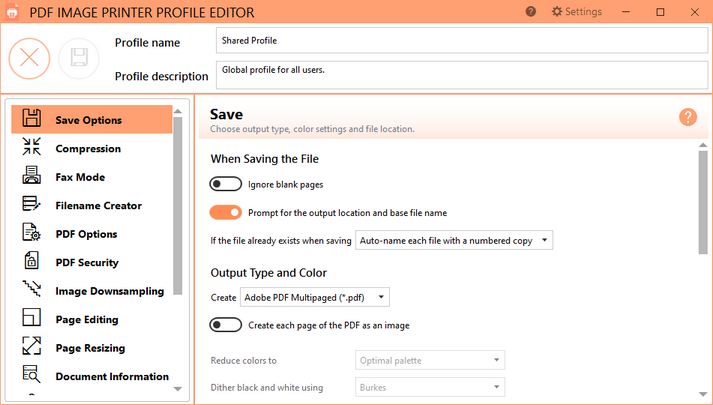This screenshot has height=405, width=713.
Task: Click the Dither black and white using label
Action: coord(266,387)
